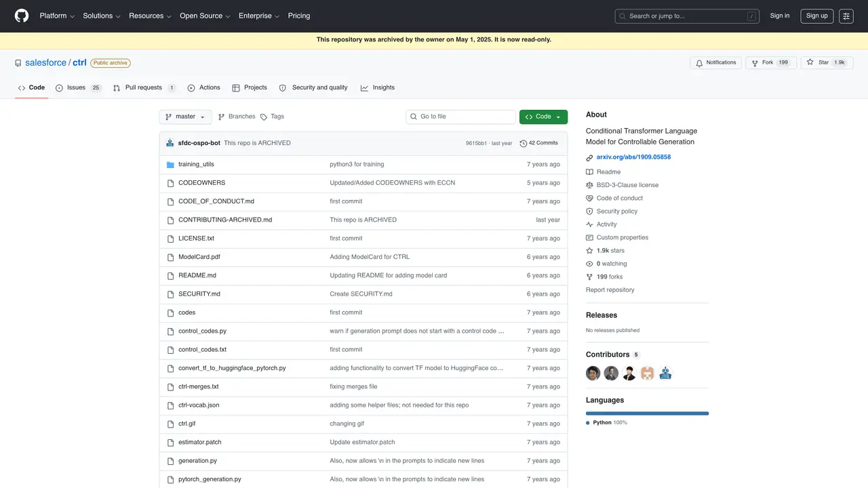Viewport: 868px width, 488px height.
Task: Open control_codes.py file
Action: [202, 331]
